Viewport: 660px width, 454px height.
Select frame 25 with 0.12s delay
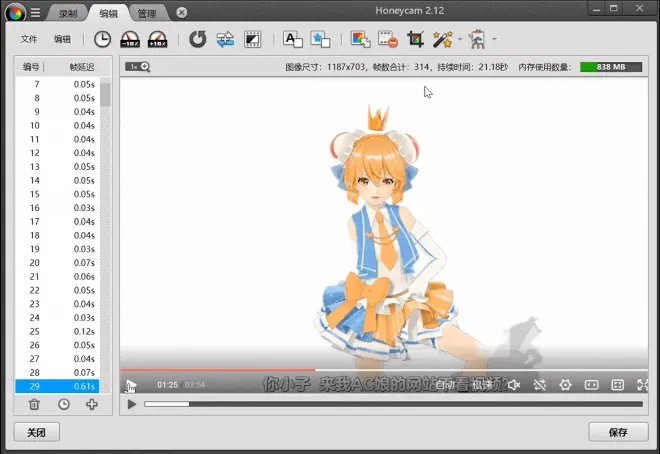click(57, 331)
